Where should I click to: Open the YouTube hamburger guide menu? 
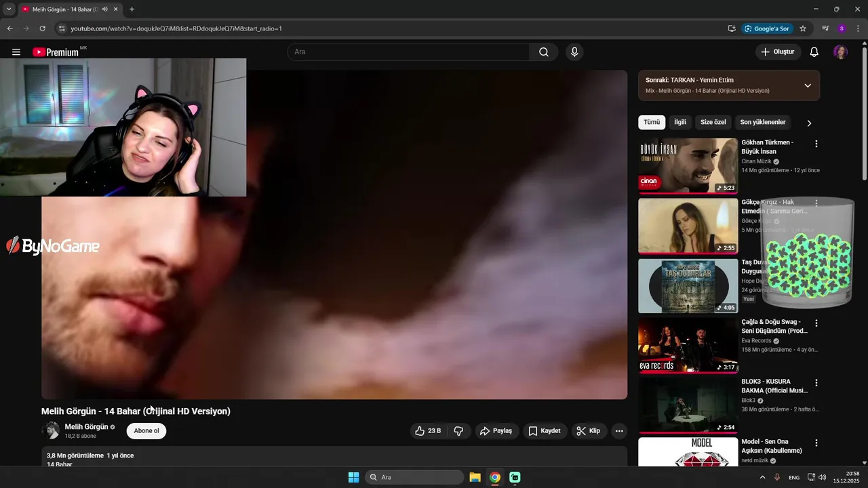tap(16, 52)
